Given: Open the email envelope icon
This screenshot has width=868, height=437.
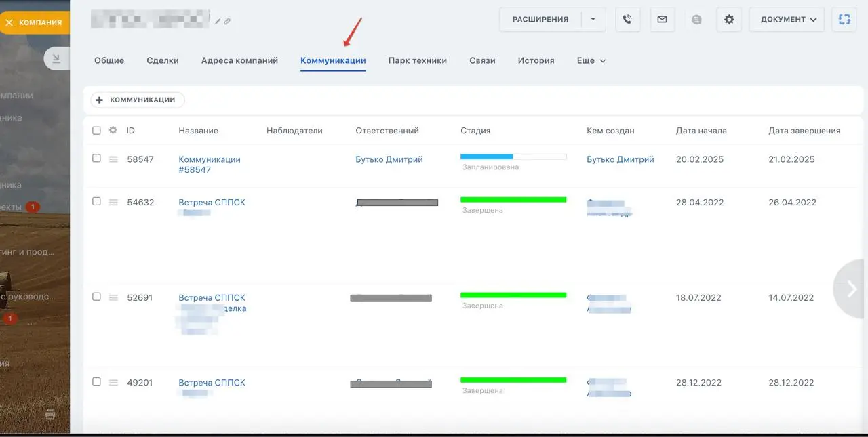Looking at the screenshot, I should coord(662,20).
